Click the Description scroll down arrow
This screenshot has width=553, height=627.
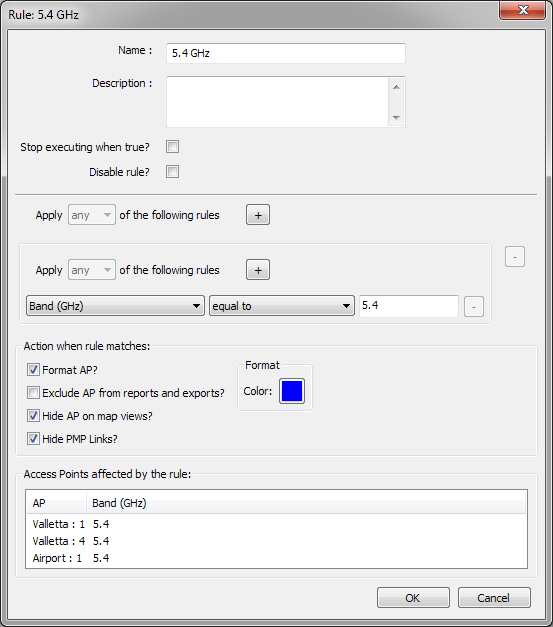[x=396, y=117]
